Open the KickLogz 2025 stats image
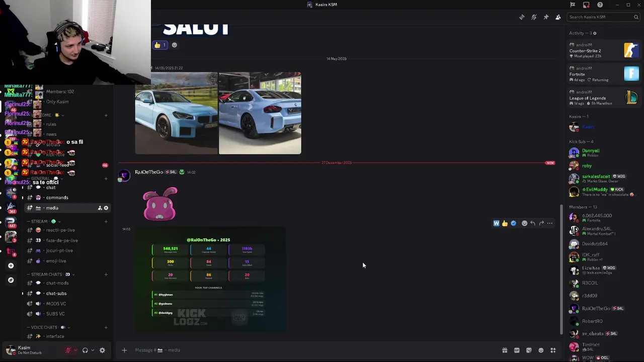Image resolution: width=644 pixels, height=362 pixels. (210, 280)
